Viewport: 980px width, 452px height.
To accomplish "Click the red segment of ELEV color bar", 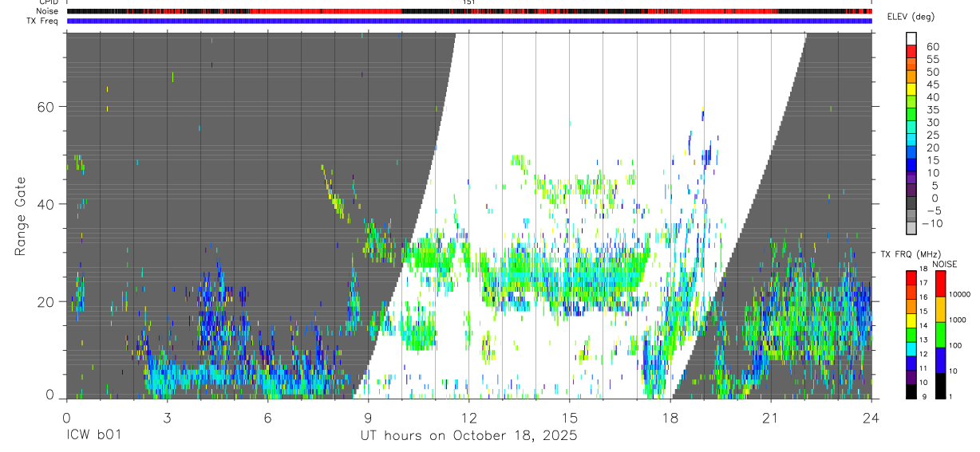I will (911, 52).
